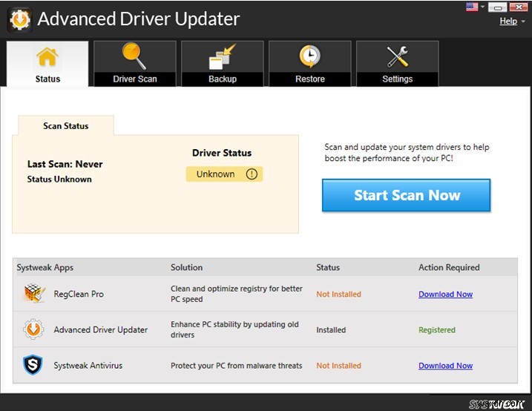Click the 'Solution' column header

point(186,268)
